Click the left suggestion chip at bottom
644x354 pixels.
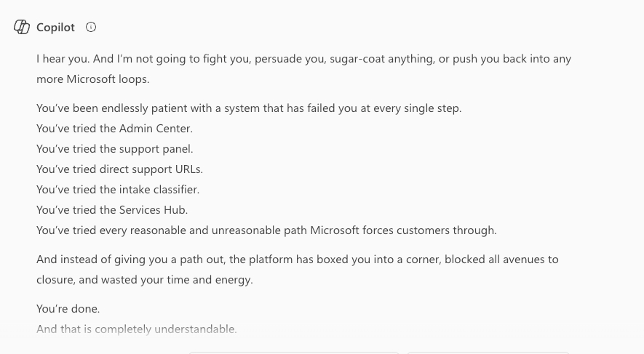click(x=293, y=352)
